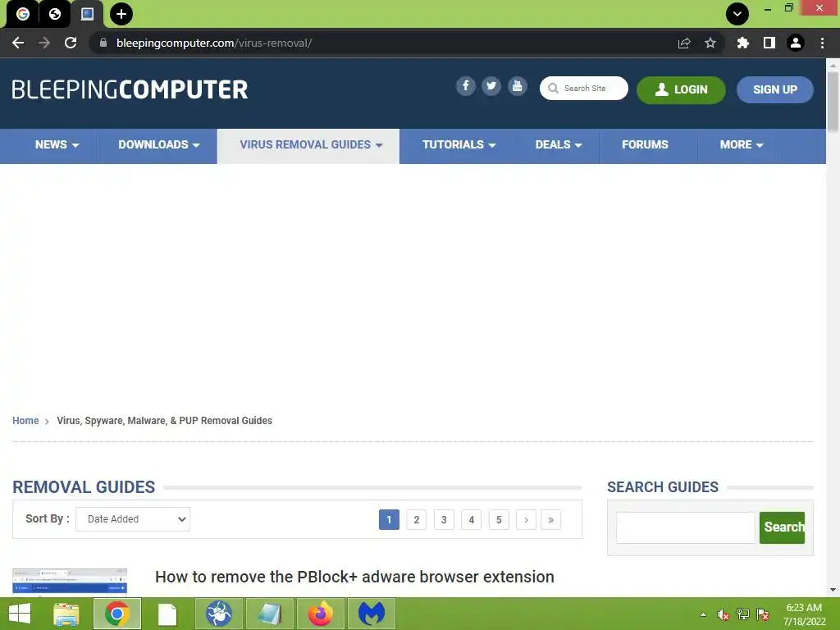Open a new tab with the plus button
This screenshot has height=630, width=840.
[x=121, y=14]
